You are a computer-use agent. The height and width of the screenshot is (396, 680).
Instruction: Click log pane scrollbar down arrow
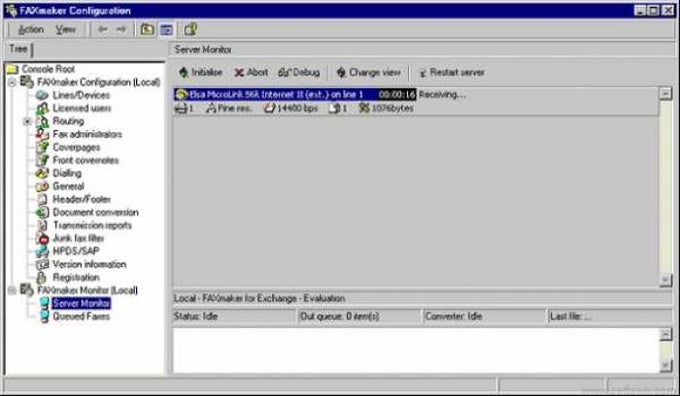click(x=666, y=366)
